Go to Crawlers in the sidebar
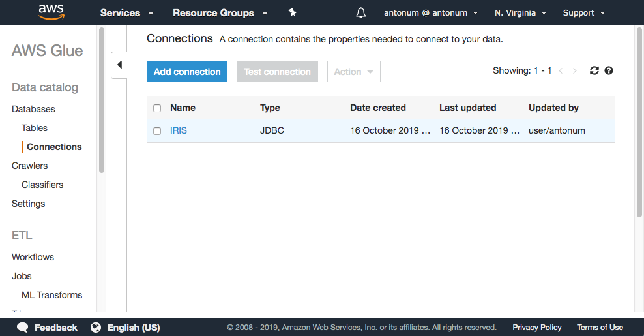644x336 pixels. point(29,166)
